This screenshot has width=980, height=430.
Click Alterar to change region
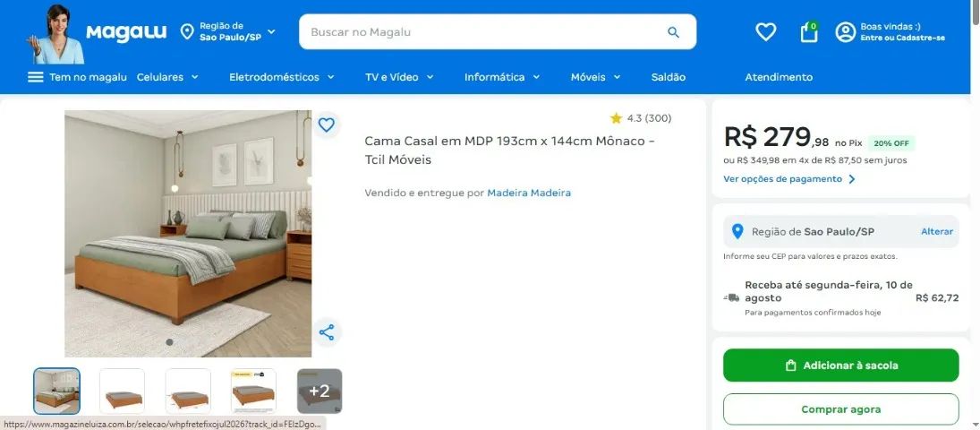pos(937,232)
